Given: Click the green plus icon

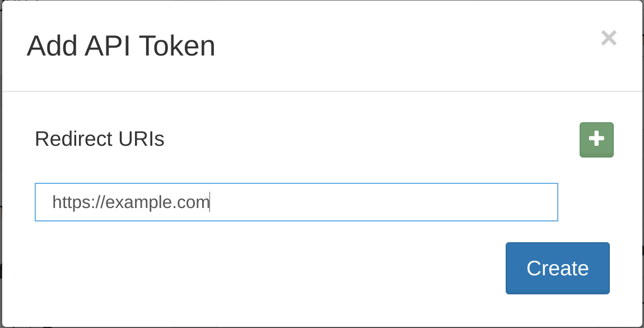Looking at the screenshot, I should tap(596, 140).
